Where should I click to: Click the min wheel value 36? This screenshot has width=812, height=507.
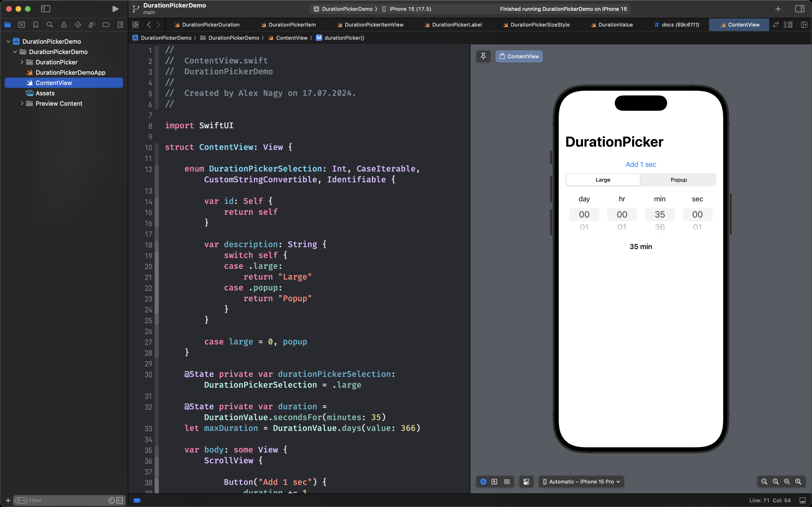tap(660, 227)
